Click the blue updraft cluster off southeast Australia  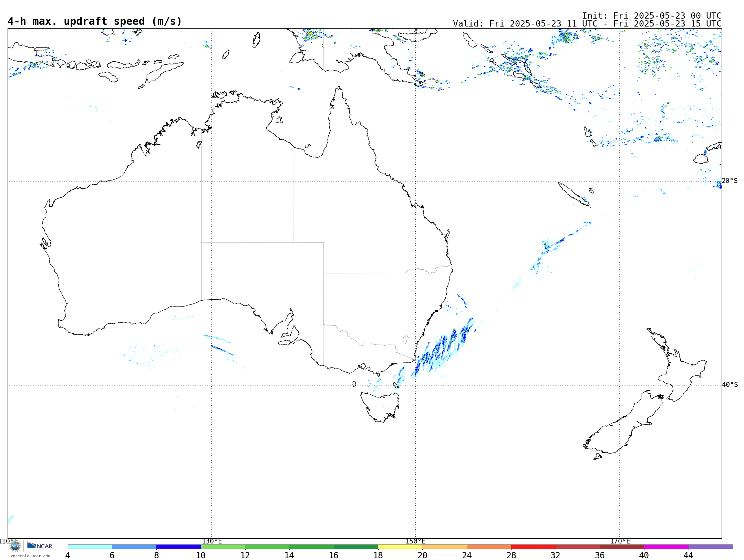pos(444,348)
